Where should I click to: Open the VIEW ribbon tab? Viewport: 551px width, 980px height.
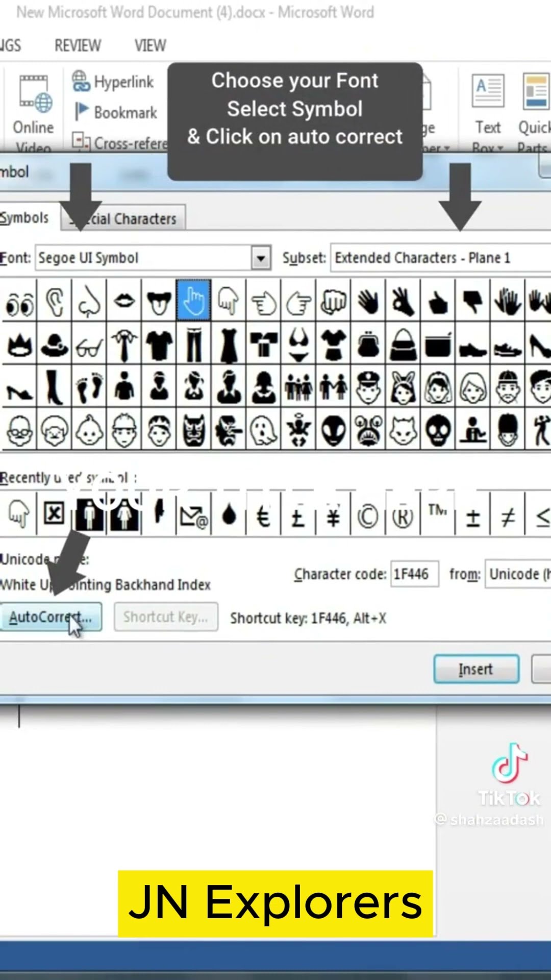(150, 45)
